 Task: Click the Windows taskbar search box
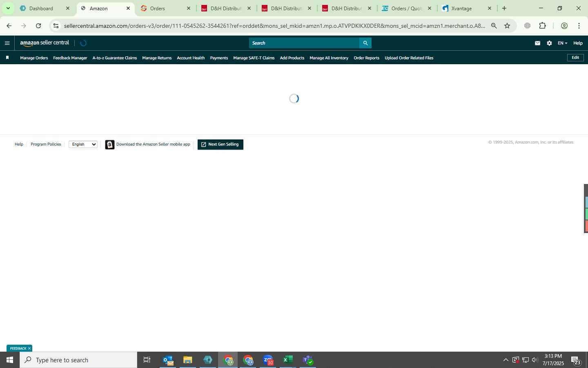[x=78, y=360]
